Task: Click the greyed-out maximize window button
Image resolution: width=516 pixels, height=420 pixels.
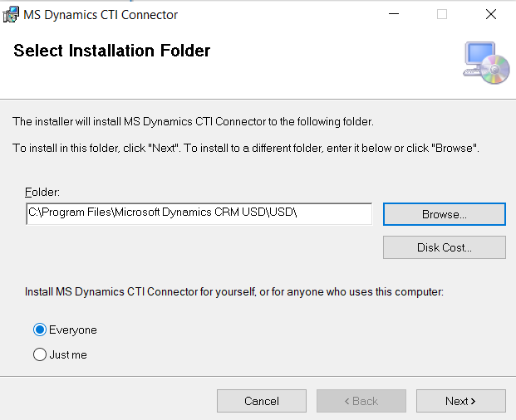Action: pyautogui.click(x=442, y=14)
